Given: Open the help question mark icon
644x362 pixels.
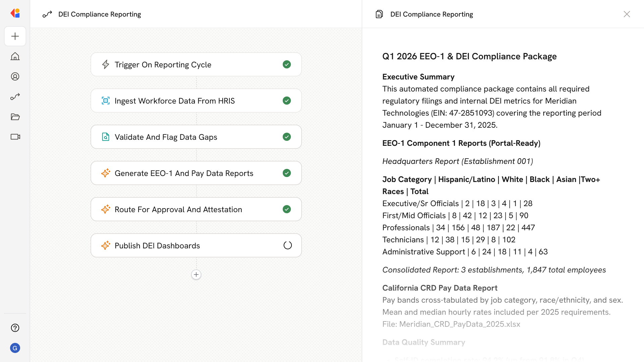Looking at the screenshot, I should point(15,328).
